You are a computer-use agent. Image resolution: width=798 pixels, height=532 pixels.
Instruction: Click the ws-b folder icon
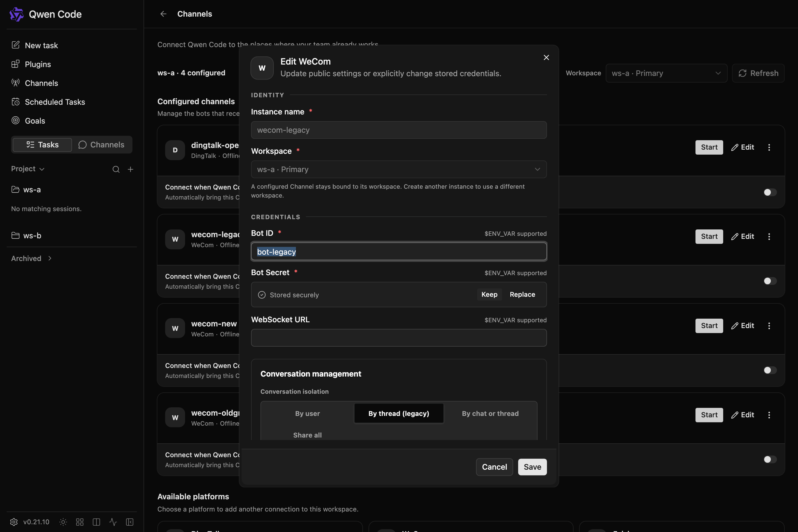tap(15, 236)
